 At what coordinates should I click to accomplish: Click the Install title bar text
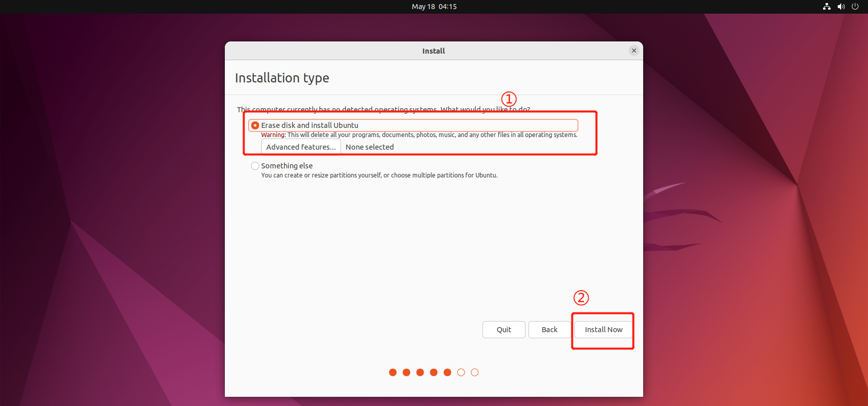click(x=433, y=51)
